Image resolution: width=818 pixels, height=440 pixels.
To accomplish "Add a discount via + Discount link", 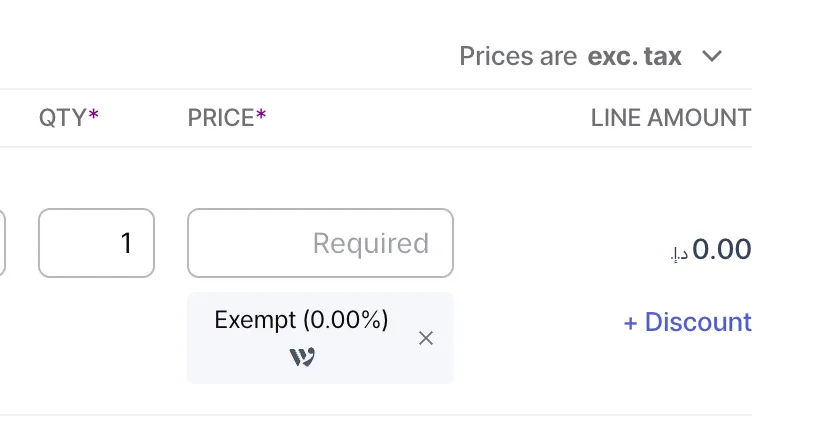I will 687,322.
